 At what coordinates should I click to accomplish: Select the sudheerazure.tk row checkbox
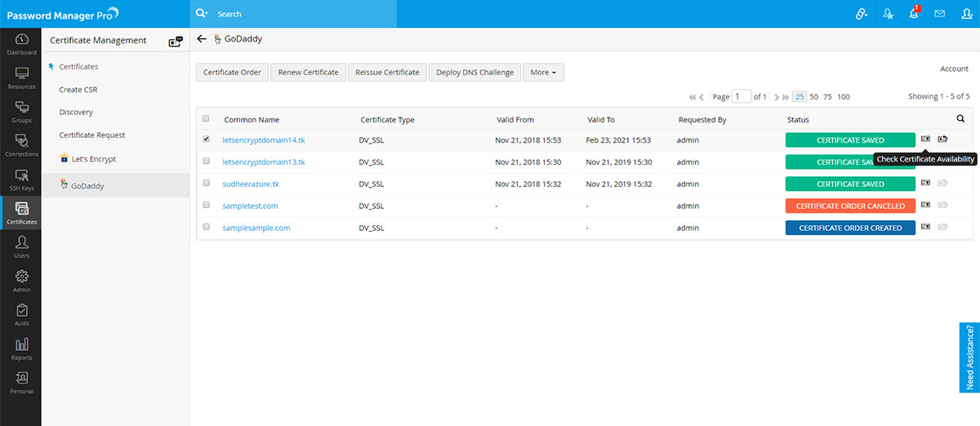[206, 184]
